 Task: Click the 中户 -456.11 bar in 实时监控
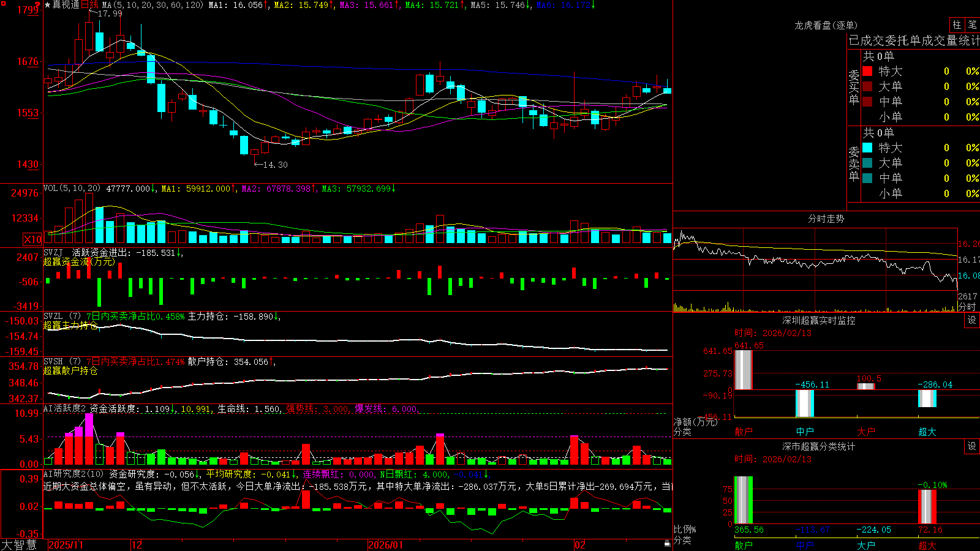[x=805, y=403]
